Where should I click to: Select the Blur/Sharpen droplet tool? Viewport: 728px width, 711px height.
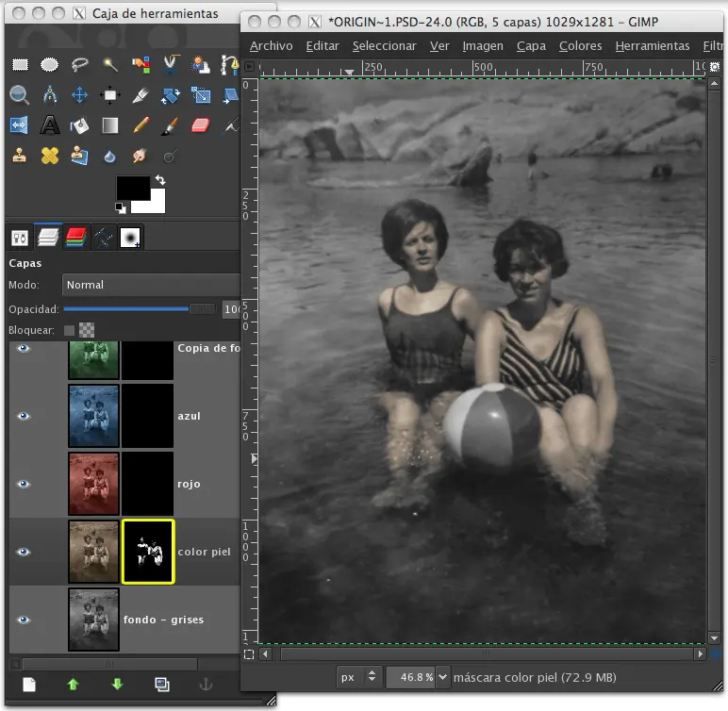pyautogui.click(x=110, y=157)
